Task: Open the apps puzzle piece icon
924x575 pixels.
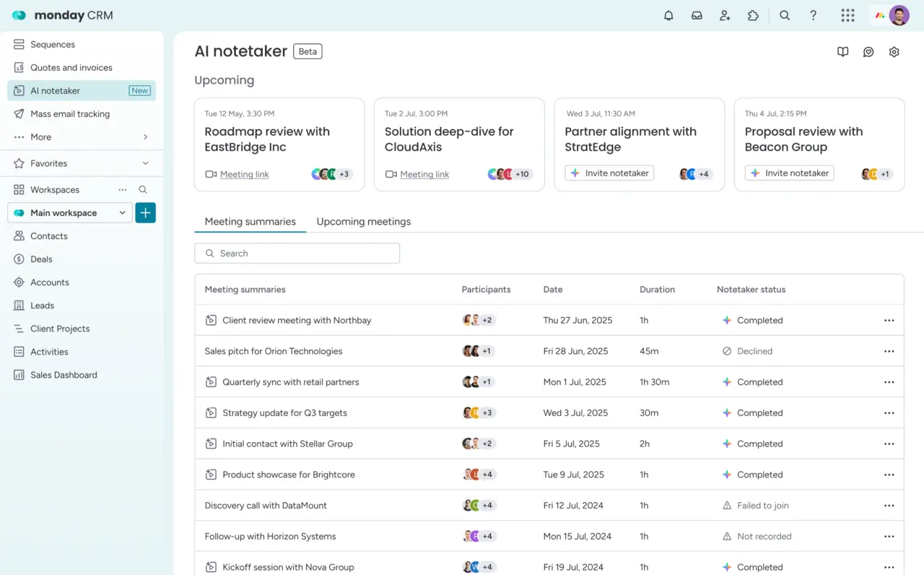Action: coord(753,15)
